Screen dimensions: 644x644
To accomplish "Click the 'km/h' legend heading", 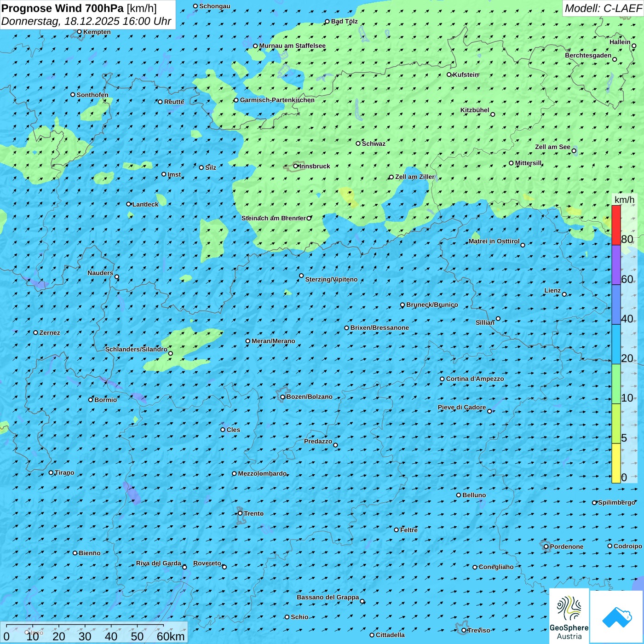I will tap(624, 200).
